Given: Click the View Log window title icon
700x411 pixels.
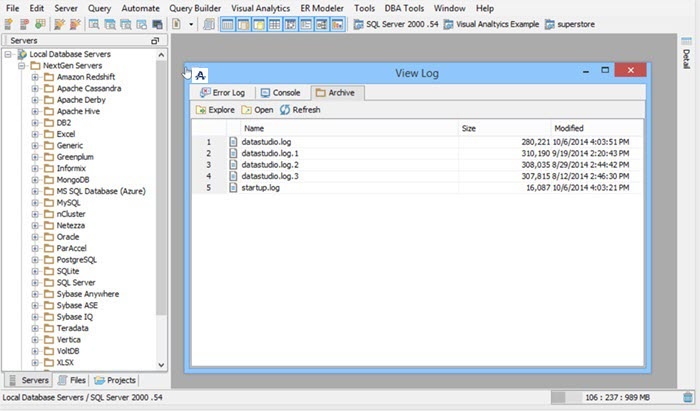Looking at the screenshot, I should (200, 75).
